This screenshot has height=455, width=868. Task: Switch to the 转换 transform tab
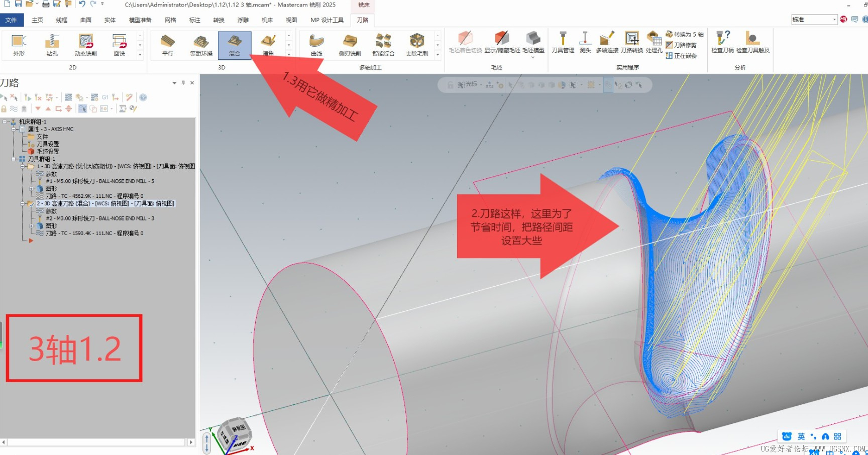click(219, 20)
